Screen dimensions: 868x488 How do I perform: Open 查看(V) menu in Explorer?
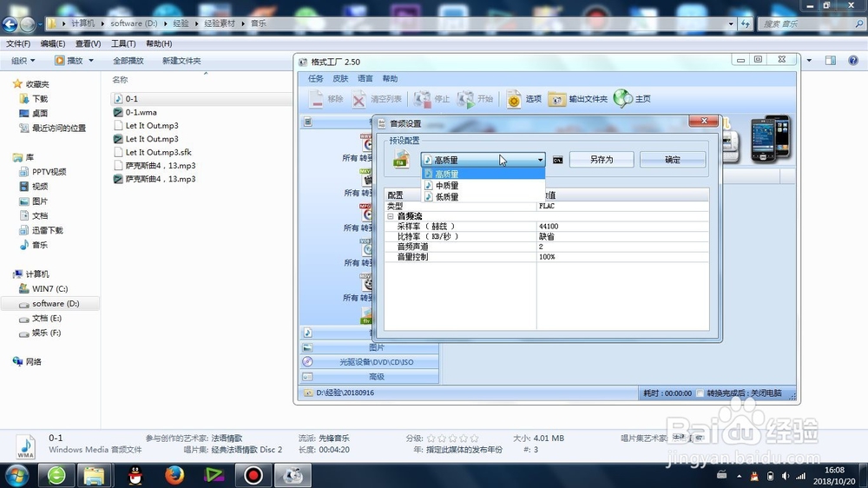pyautogui.click(x=88, y=43)
